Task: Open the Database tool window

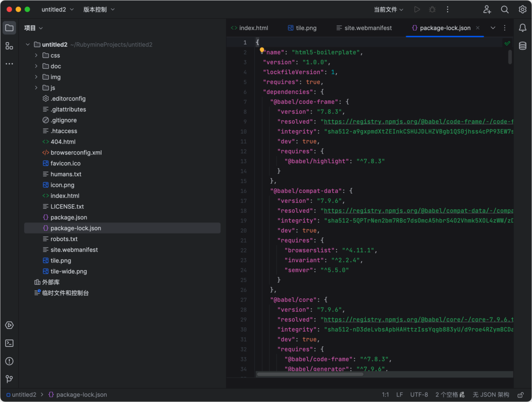Action: tap(522, 46)
